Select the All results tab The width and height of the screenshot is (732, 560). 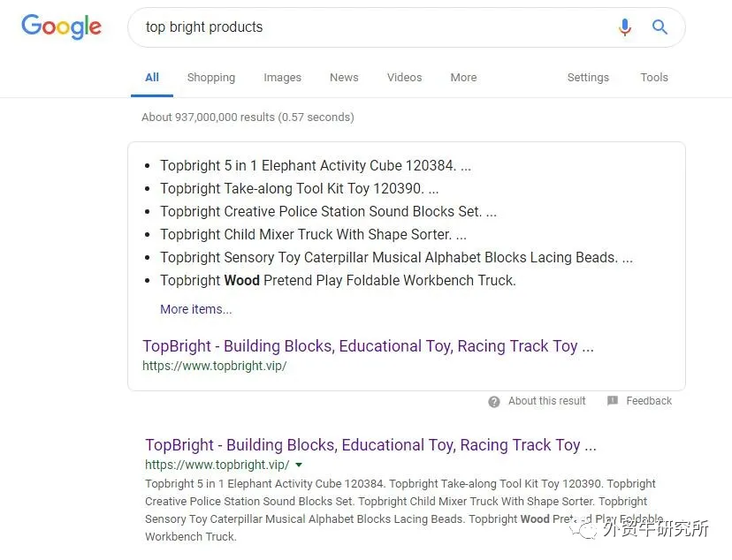click(152, 78)
